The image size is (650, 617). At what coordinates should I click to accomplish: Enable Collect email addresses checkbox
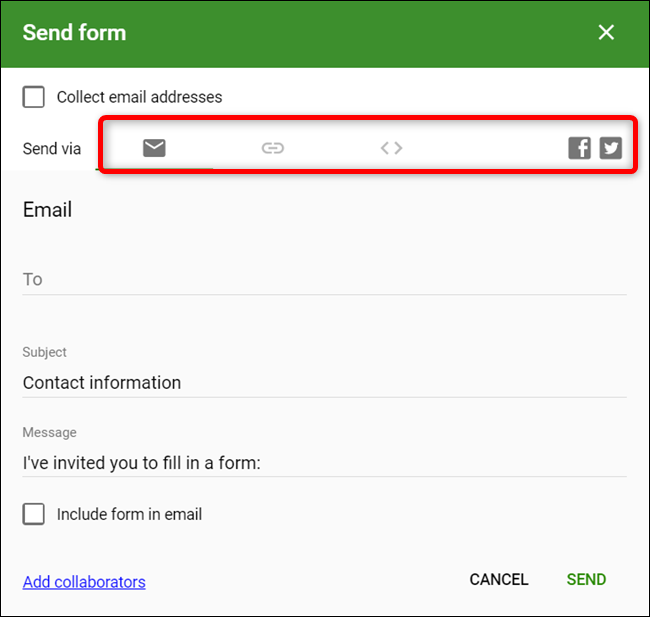click(x=34, y=97)
